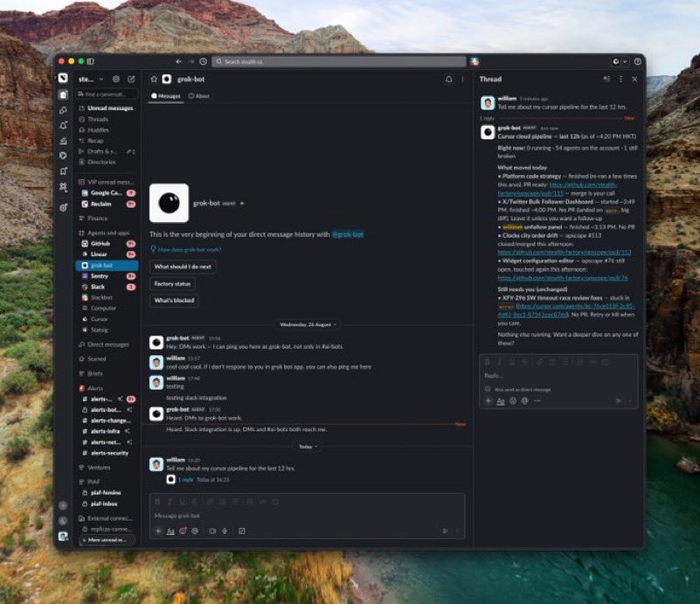Open the alerts-infra channel

point(107,431)
